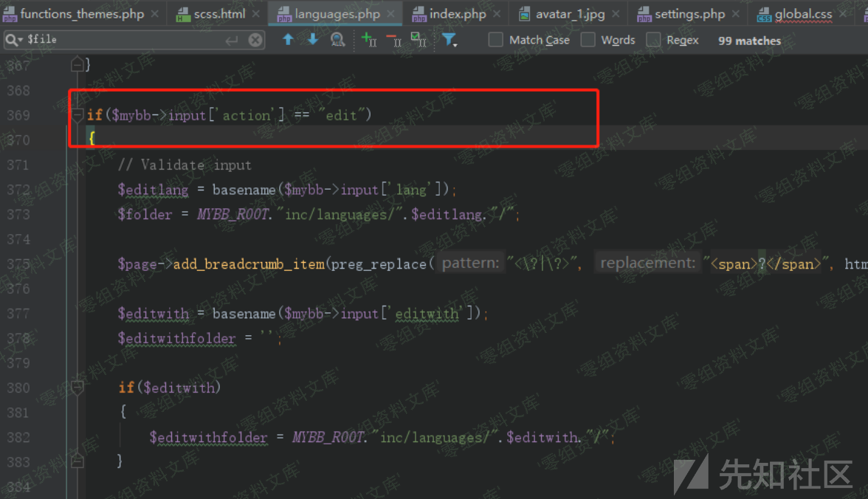Select all occurrences icon
The image size is (868, 499).
pos(418,40)
